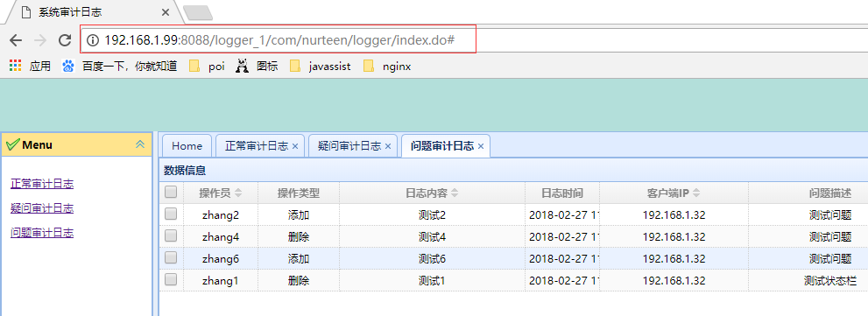Check the zhang2 row checkbox
The width and height of the screenshot is (868, 316).
[x=171, y=214]
